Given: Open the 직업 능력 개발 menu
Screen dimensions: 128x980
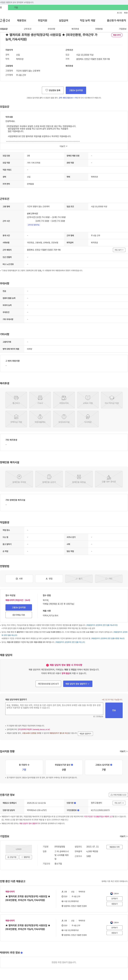Looking at the screenshot, I should point(88,20).
